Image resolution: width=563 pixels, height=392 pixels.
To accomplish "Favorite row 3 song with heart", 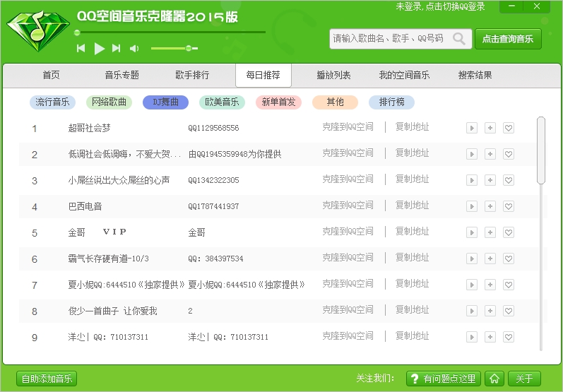I will pos(509,180).
